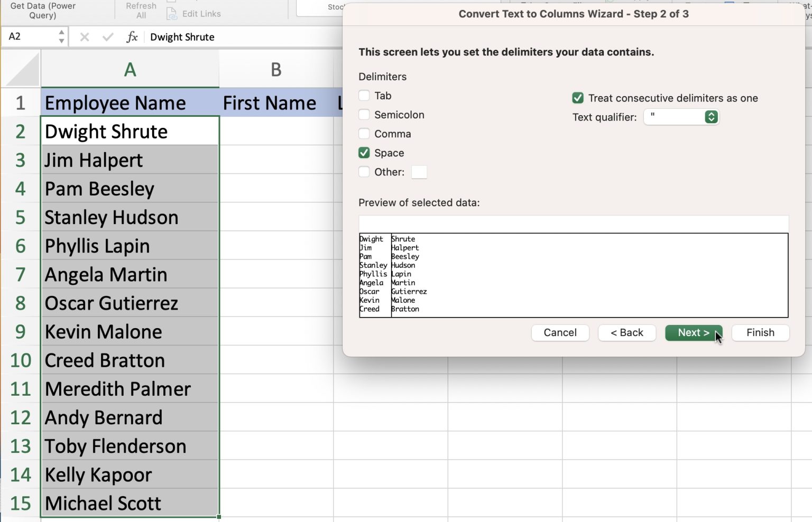Cancel entry with the X formula bar icon
The height and width of the screenshot is (522, 812).
[x=84, y=37]
